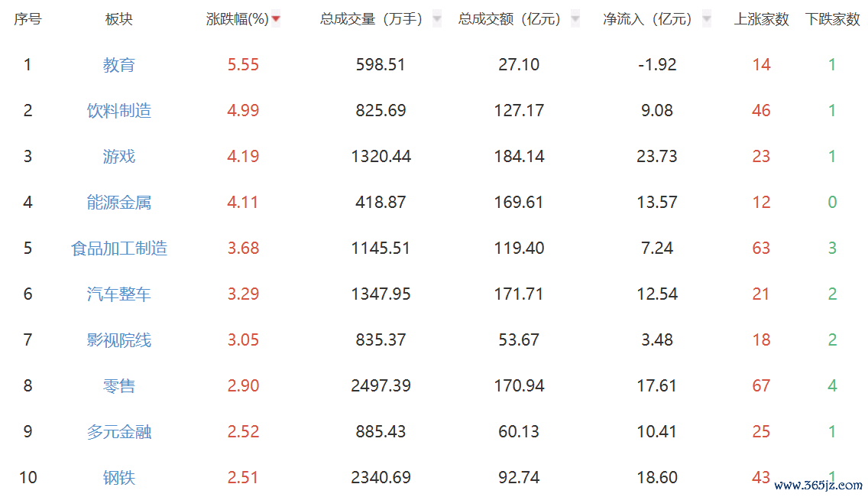The image size is (868, 497).
Task: Visit the www.365jz.com watermark link
Action: (818, 486)
